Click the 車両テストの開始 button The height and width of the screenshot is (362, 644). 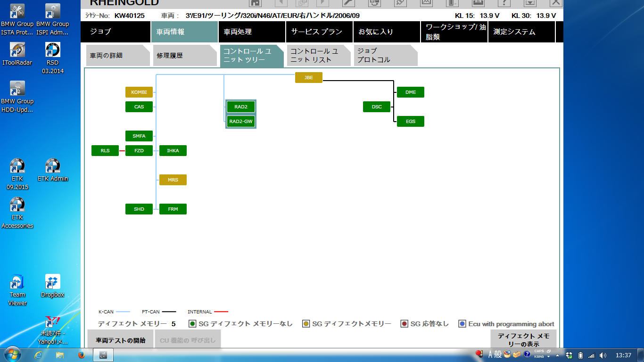pyautogui.click(x=121, y=340)
